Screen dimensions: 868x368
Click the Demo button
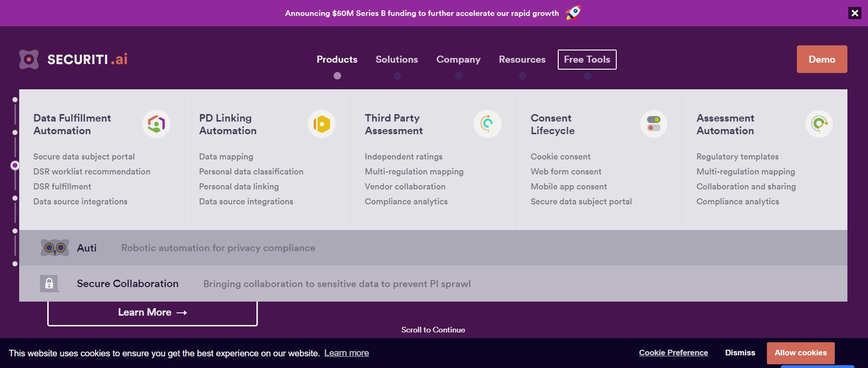822,59
